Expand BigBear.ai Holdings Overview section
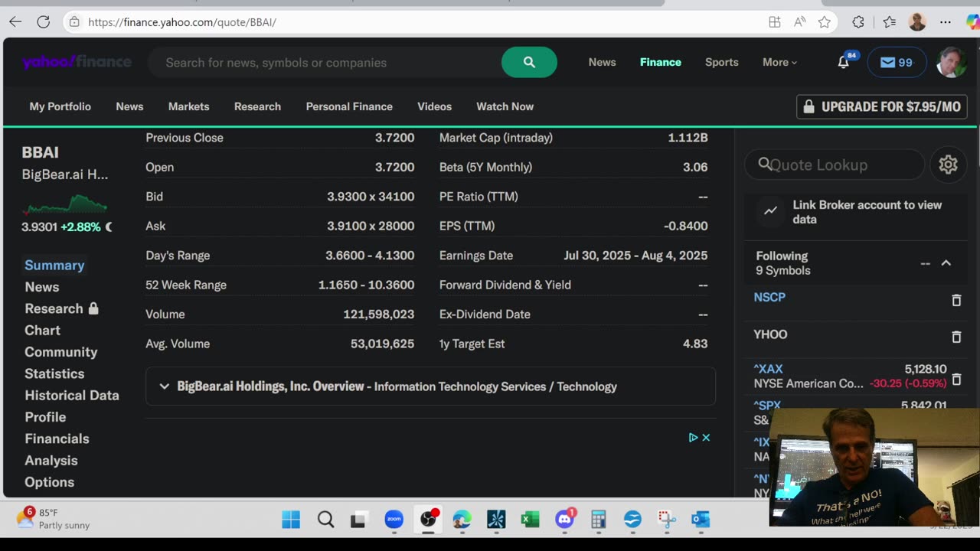This screenshot has width=980, height=551. click(430, 386)
